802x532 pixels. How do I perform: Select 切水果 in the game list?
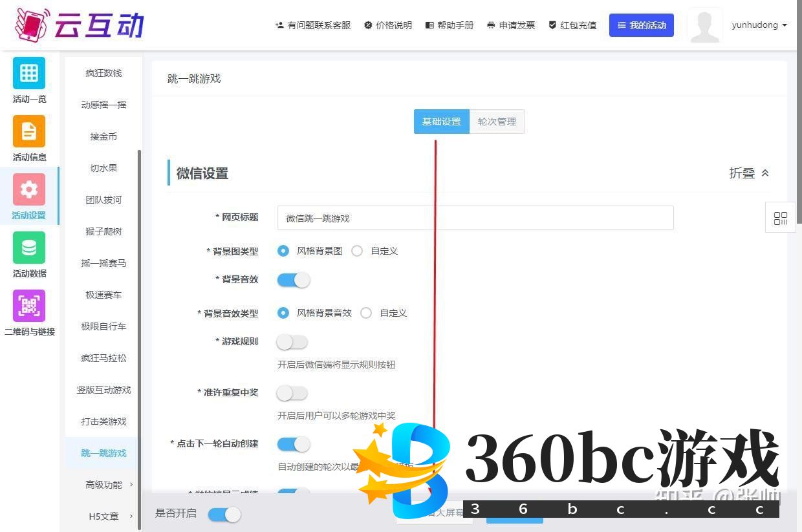103,168
